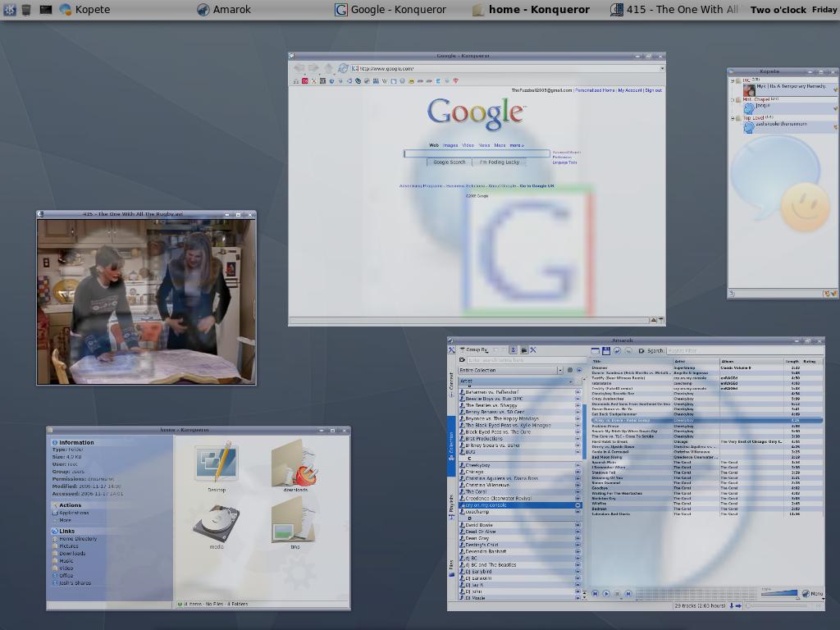Open the URL history dropdown in Konqueror

pyautogui.click(x=662, y=69)
